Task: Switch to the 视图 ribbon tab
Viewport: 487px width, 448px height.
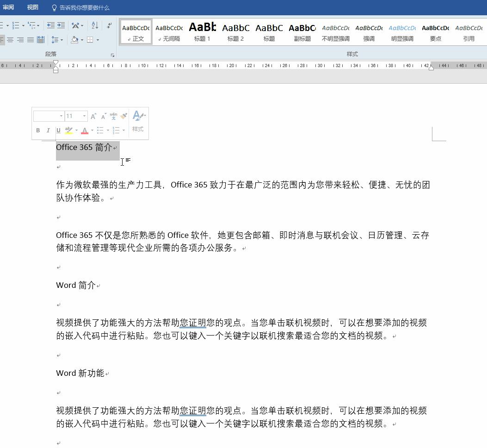Action: (x=32, y=7)
